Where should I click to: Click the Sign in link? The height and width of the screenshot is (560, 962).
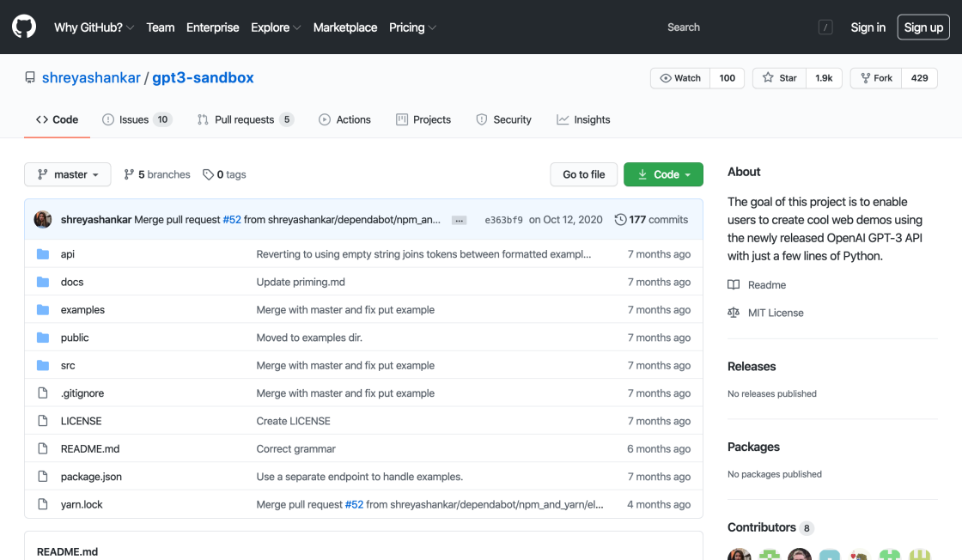click(868, 27)
